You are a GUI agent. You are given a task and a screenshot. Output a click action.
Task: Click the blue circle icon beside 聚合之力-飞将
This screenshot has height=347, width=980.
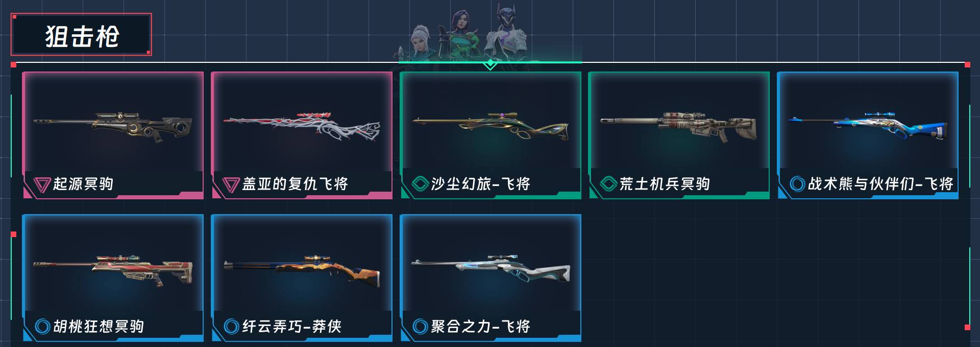(x=420, y=326)
